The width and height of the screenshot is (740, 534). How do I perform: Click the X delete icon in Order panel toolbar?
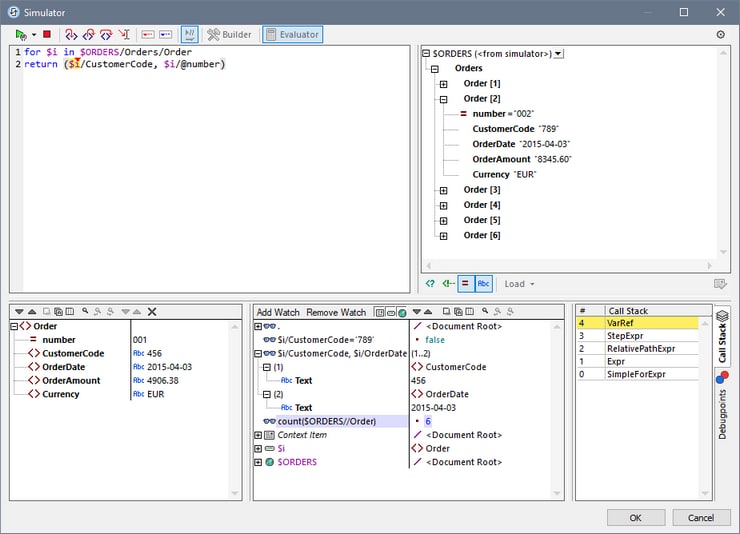(153, 312)
